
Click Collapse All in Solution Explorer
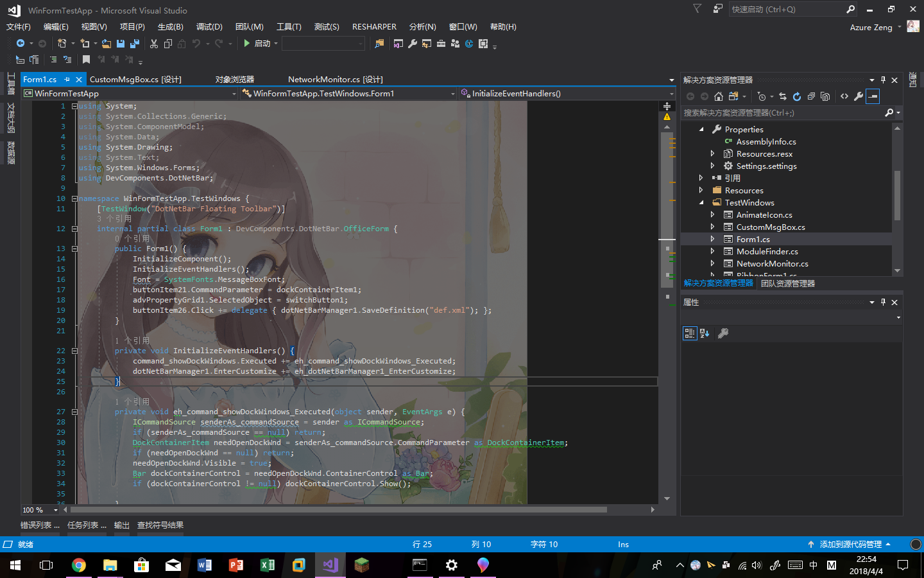811,96
